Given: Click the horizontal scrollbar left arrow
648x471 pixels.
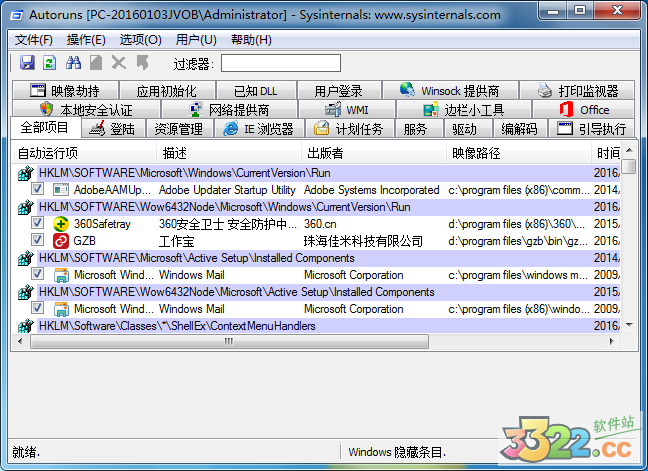Looking at the screenshot, I should pyautogui.click(x=20, y=341).
